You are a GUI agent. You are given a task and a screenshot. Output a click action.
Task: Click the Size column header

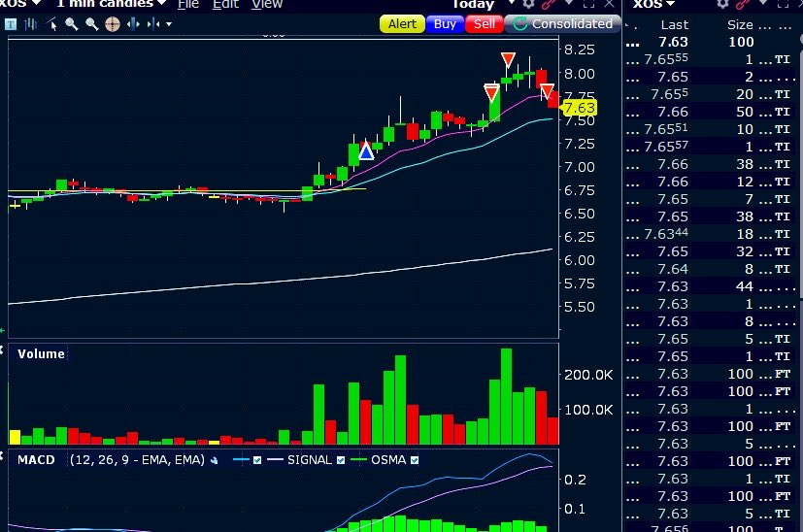[x=740, y=24]
